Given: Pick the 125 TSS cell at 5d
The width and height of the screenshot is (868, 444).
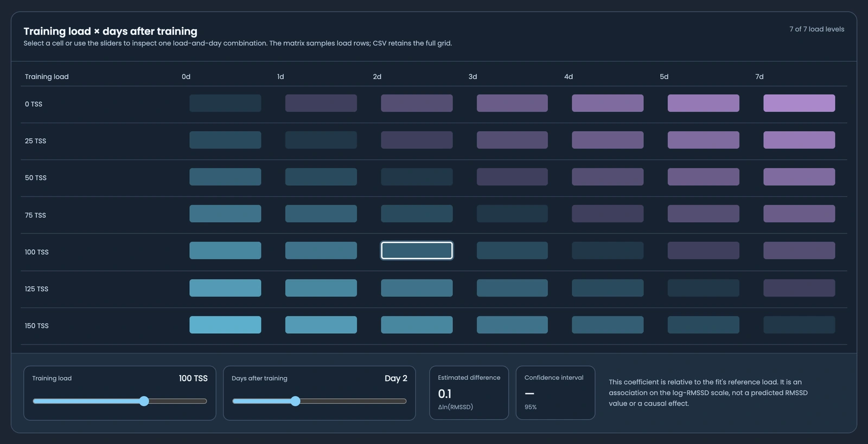Looking at the screenshot, I should click(x=703, y=288).
